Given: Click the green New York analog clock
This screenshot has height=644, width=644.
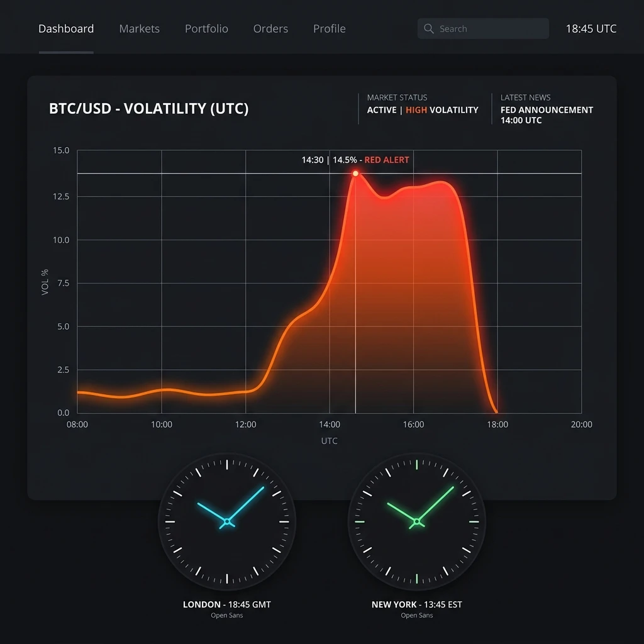Looking at the screenshot, I should click(417, 521).
